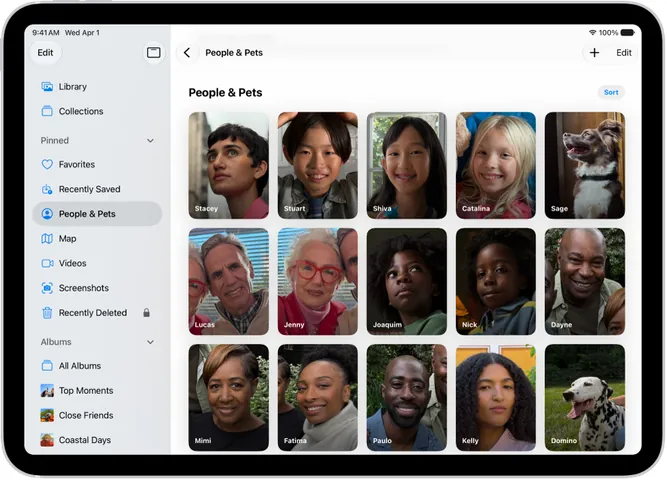Open the Collections label in sidebar
667x480 pixels.
pos(81,111)
